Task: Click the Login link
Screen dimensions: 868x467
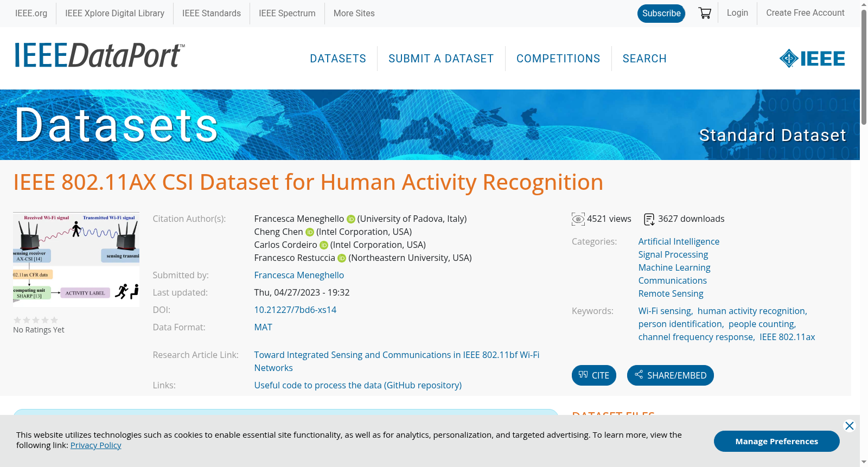Action: pyautogui.click(x=737, y=12)
